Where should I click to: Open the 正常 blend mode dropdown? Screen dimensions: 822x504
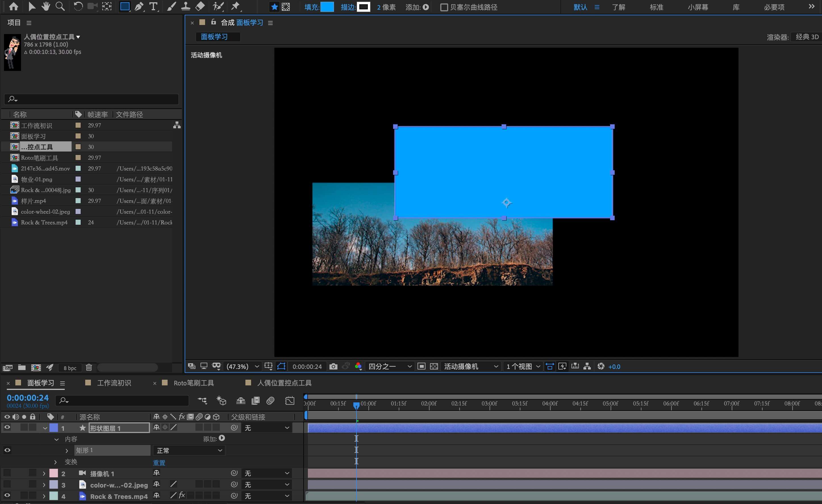coord(189,451)
